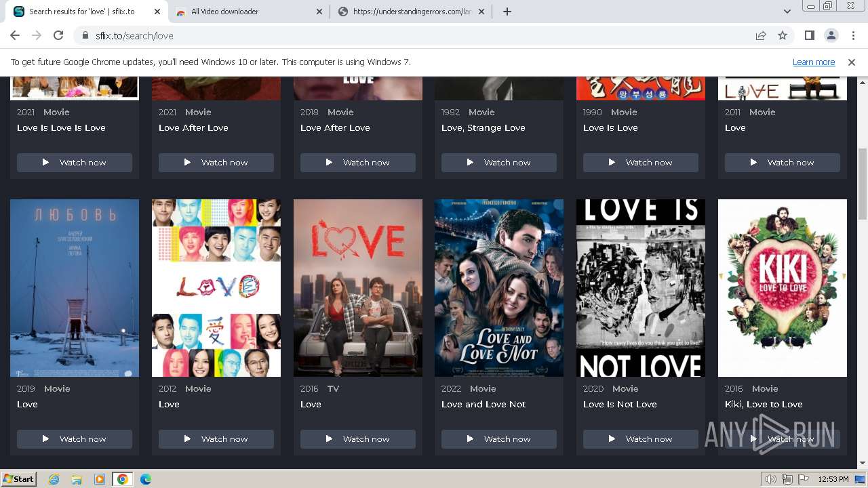Open the Kiki, Love to Love title
868x488 pixels.
(764, 404)
